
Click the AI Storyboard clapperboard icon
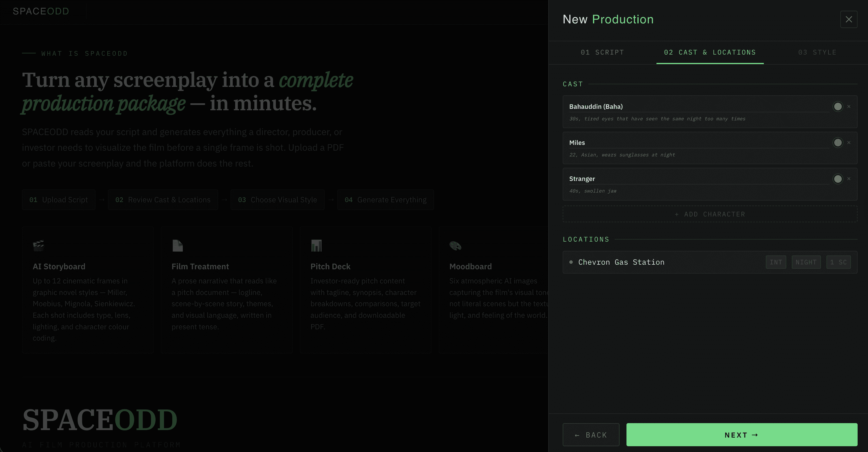pyautogui.click(x=38, y=245)
